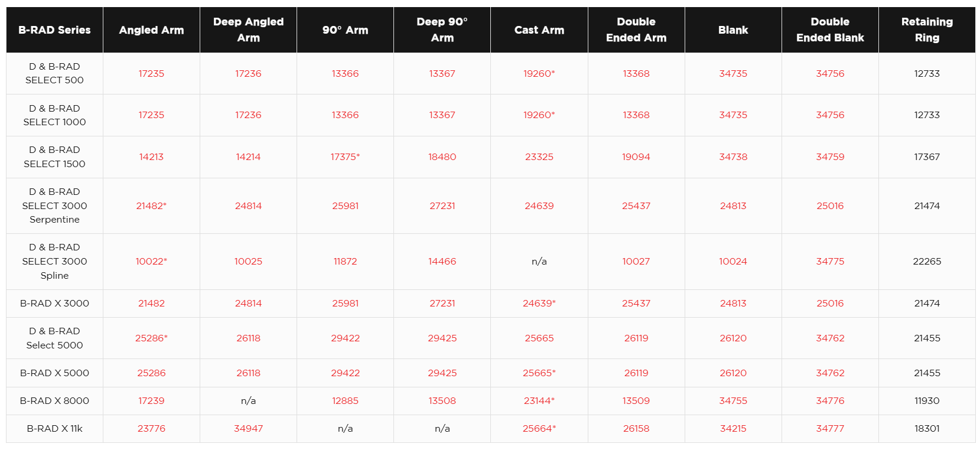Click Double Ended Arm part 19094
Viewport: 980px width, 450px height.
pos(636,157)
